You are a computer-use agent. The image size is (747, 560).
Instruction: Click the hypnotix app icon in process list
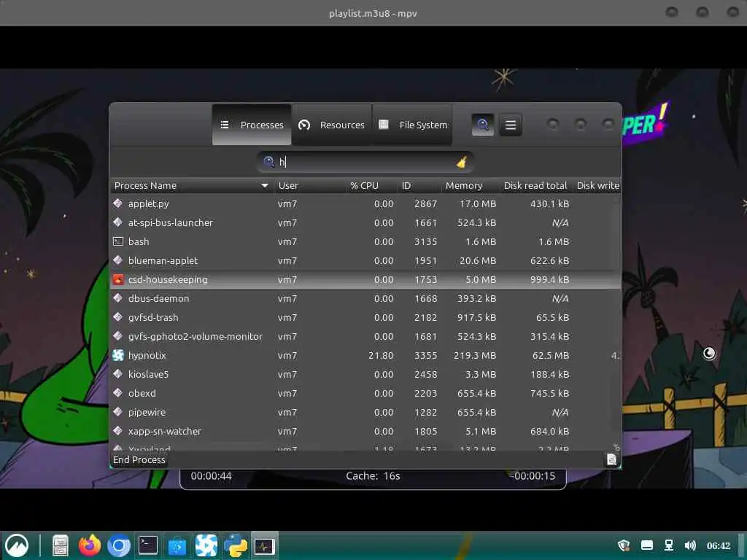(x=117, y=355)
